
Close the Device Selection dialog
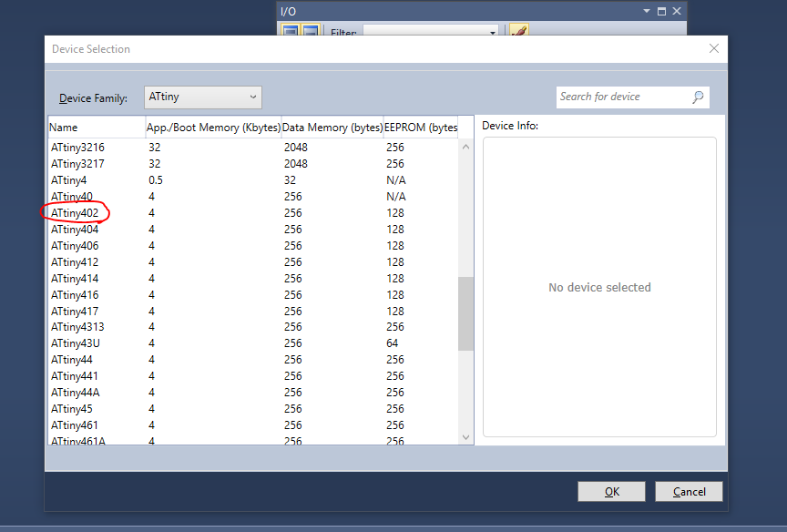click(714, 49)
